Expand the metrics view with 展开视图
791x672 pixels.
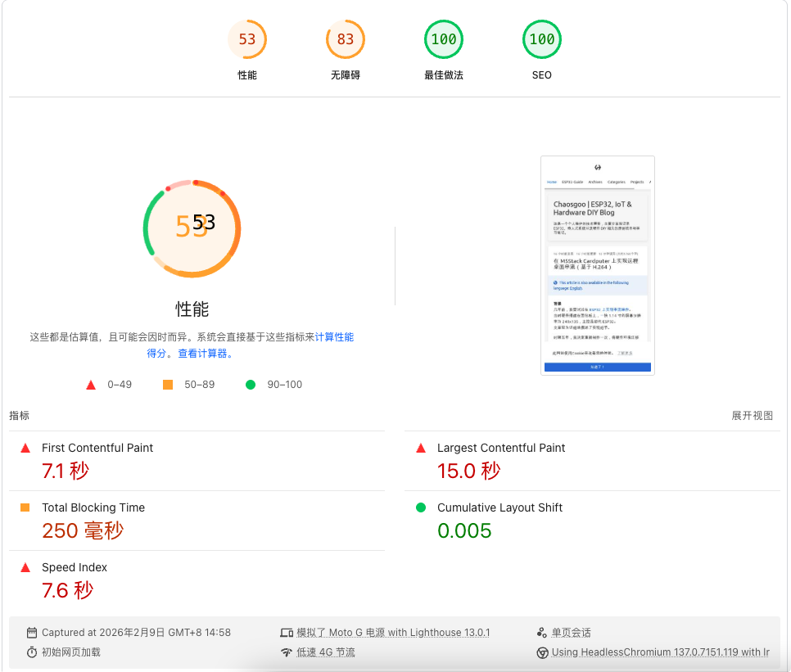(x=753, y=416)
